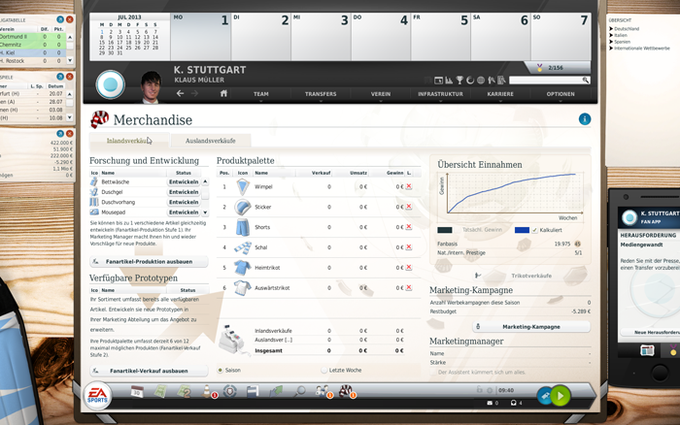The height and width of the screenshot is (425, 680).
Task: Open the second team pitch icon numbered 2
Action: (x=184, y=392)
